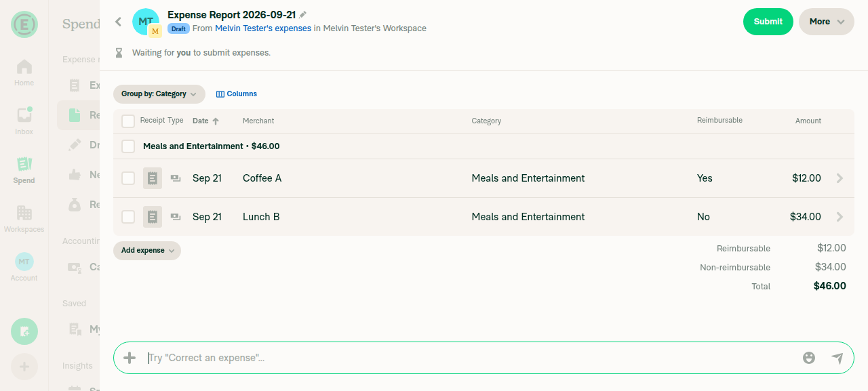Click the $34.00 amount for Lunch B
The width and height of the screenshot is (868, 391).
(806, 217)
